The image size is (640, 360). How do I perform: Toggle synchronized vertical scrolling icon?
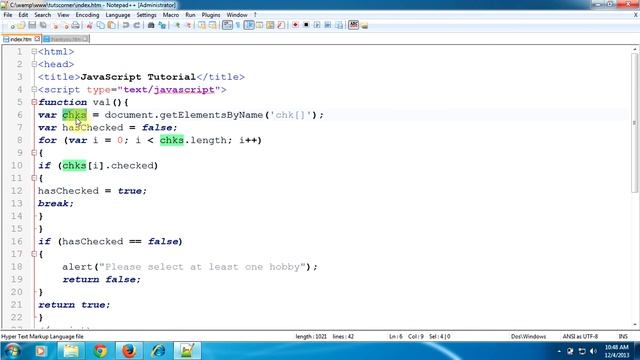coord(202,25)
